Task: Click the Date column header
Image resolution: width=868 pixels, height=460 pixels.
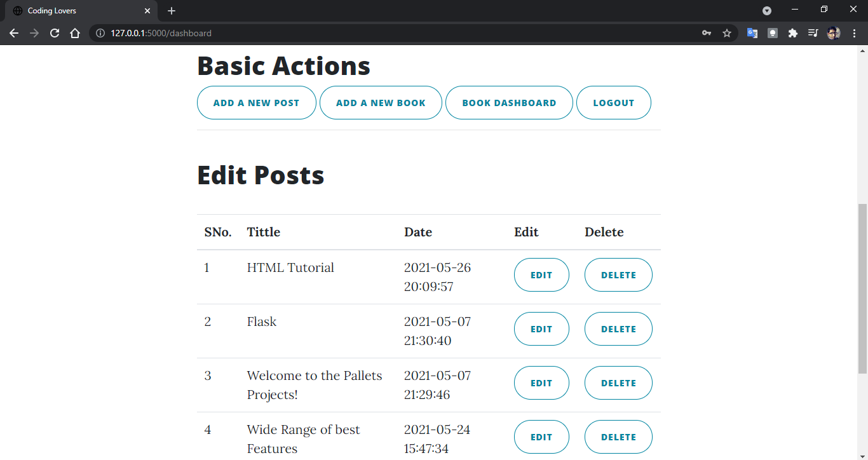Action: [418, 232]
